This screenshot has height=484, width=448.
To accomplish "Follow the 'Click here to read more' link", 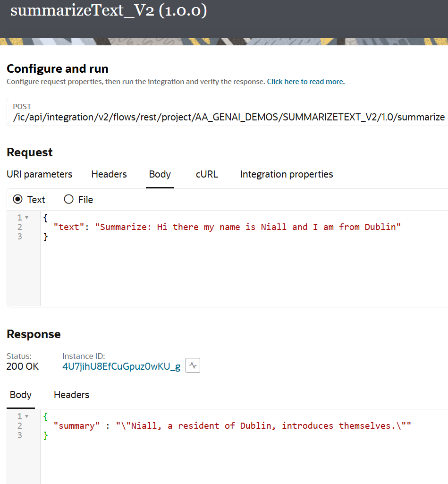I will [306, 82].
